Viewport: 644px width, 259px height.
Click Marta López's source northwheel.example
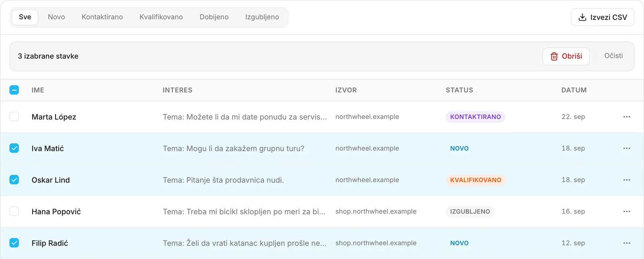tap(367, 117)
